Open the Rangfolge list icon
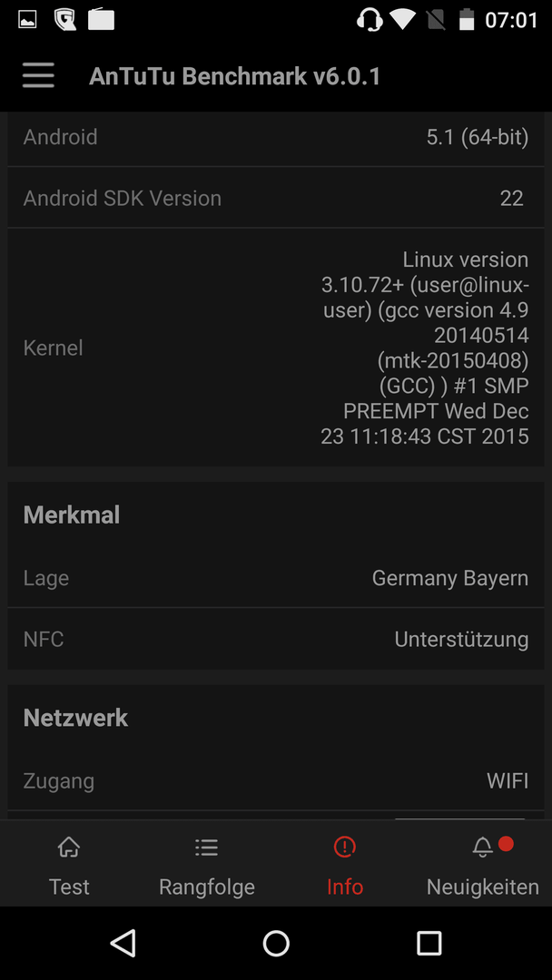This screenshot has height=980, width=552. pyautogui.click(x=206, y=848)
